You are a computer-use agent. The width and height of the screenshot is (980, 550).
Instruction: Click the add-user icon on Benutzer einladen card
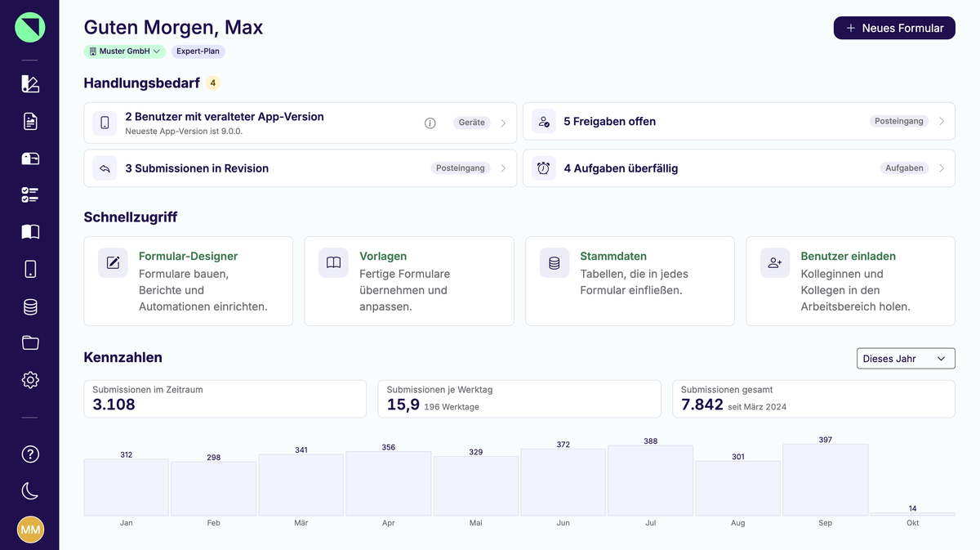coord(775,263)
